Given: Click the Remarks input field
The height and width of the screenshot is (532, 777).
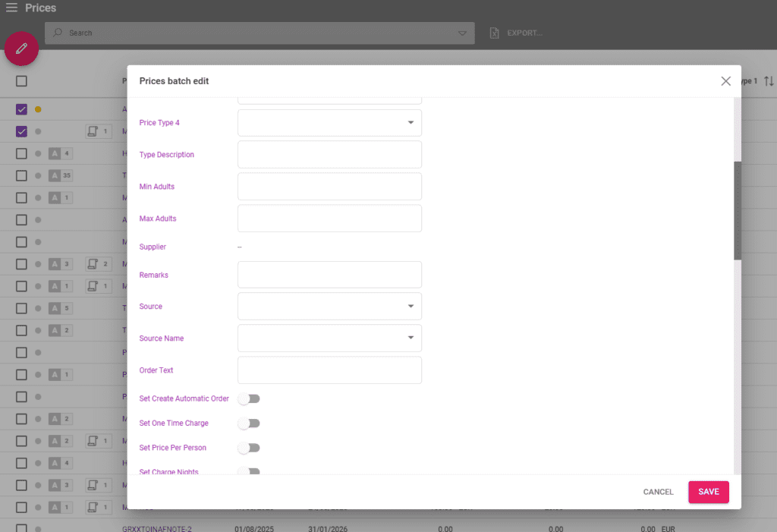Looking at the screenshot, I should pos(329,275).
